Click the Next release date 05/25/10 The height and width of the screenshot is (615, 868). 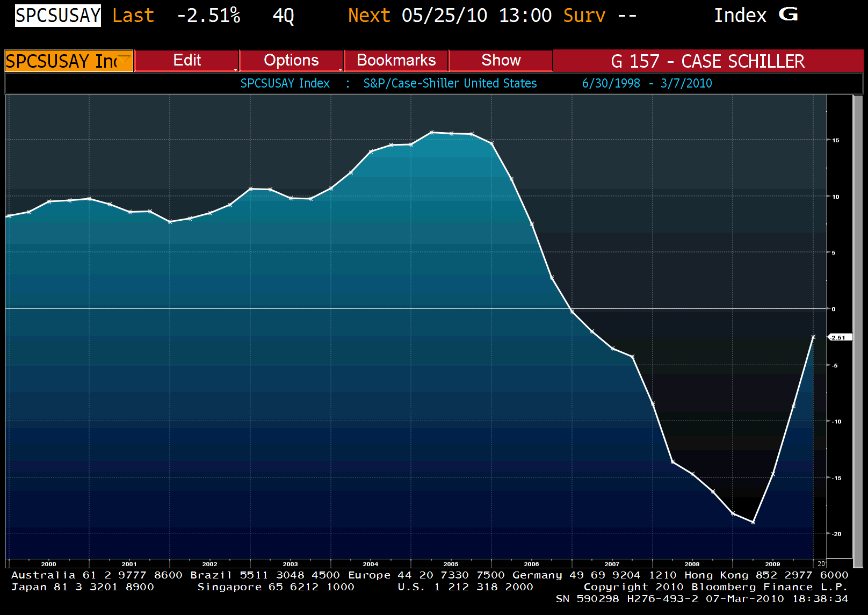click(445, 16)
